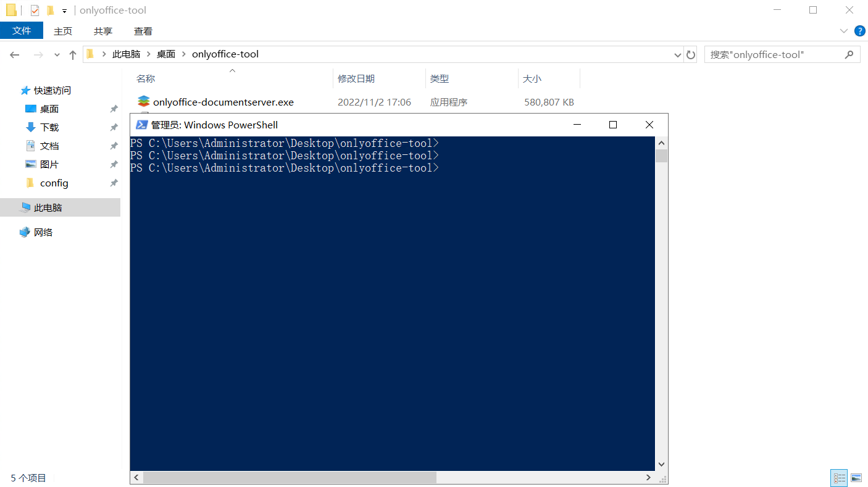This screenshot has width=868, height=487.
Task: Switch to the 主页 ribbon tab
Action: [63, 31]
